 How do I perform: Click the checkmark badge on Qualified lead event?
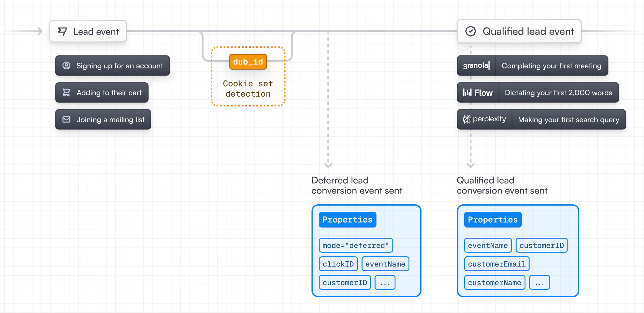470,31
